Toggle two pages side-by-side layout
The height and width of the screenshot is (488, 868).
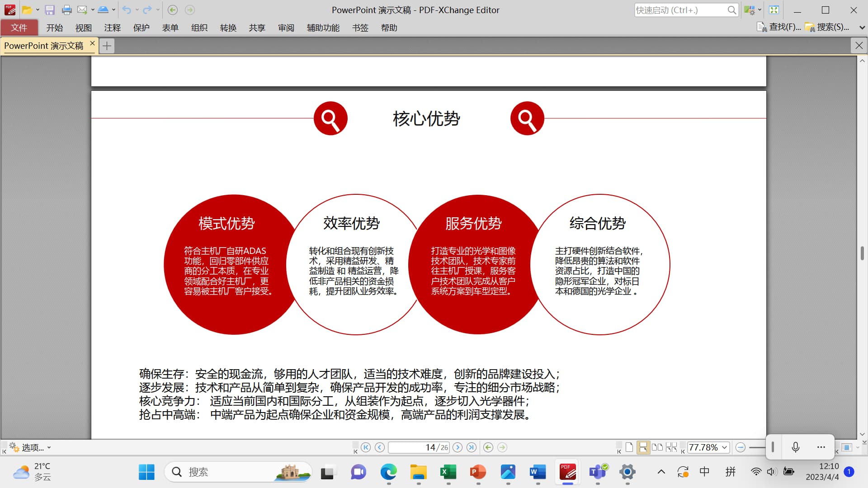click(657, 447)
